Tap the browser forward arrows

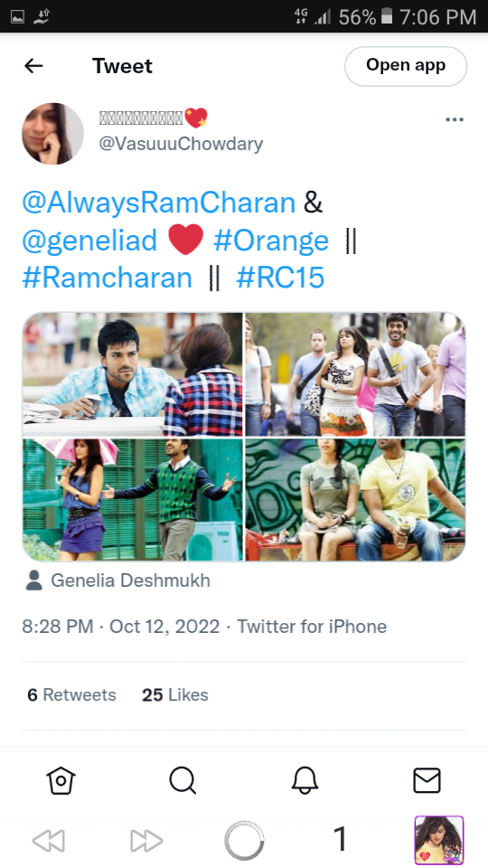click(x=146, y=841)
